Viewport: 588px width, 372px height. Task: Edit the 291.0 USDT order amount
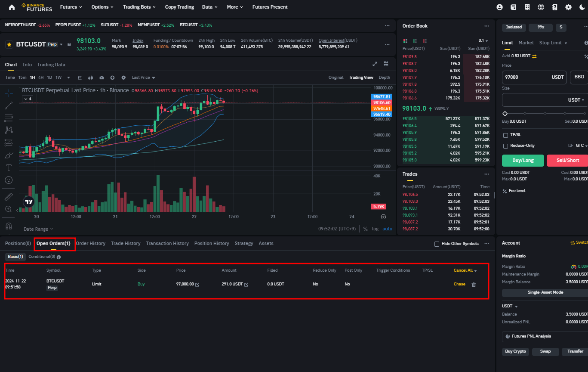click(246, 285)
